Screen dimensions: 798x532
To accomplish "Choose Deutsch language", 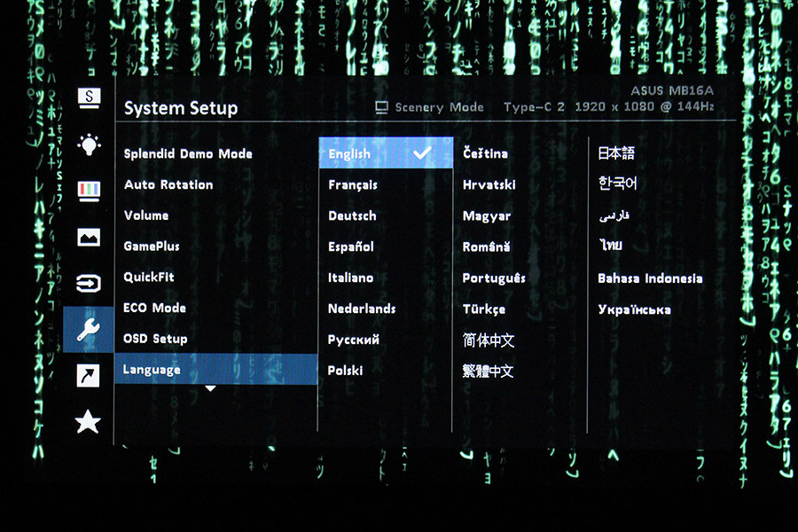I will point(352,215).
